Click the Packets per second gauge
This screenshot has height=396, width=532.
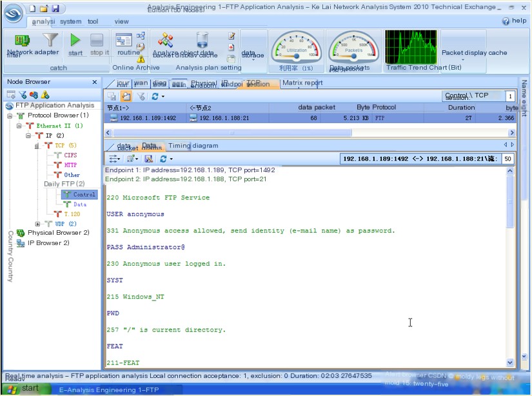coord(353,48)
